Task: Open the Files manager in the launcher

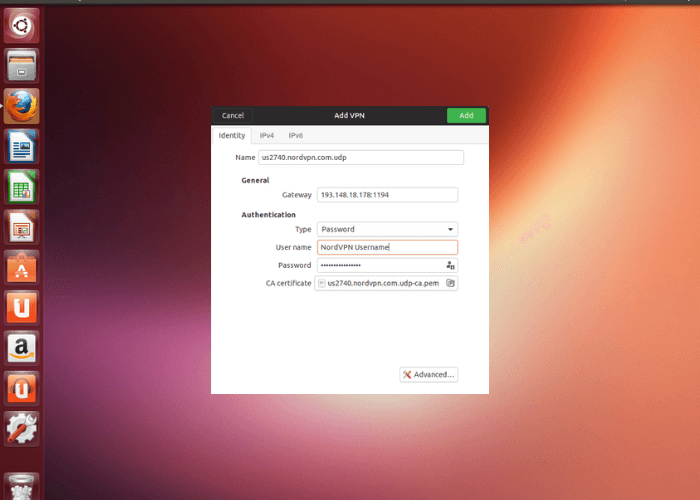Action: 21,66
